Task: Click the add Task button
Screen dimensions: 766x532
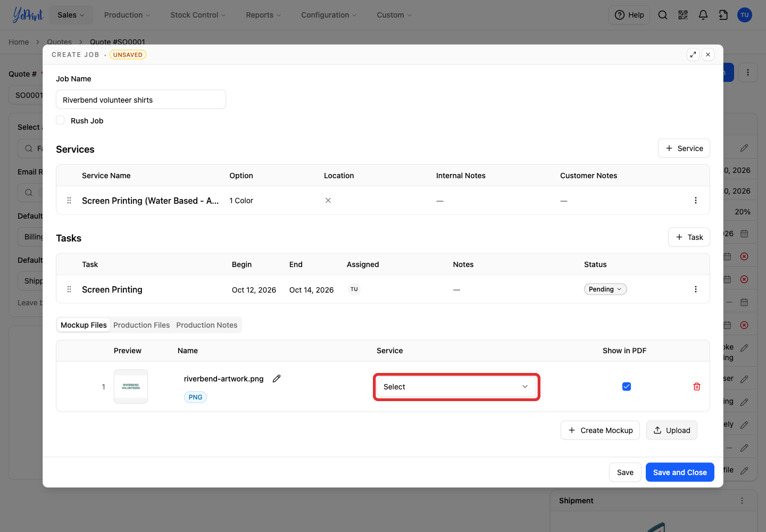Action: [x=689, y=237]
